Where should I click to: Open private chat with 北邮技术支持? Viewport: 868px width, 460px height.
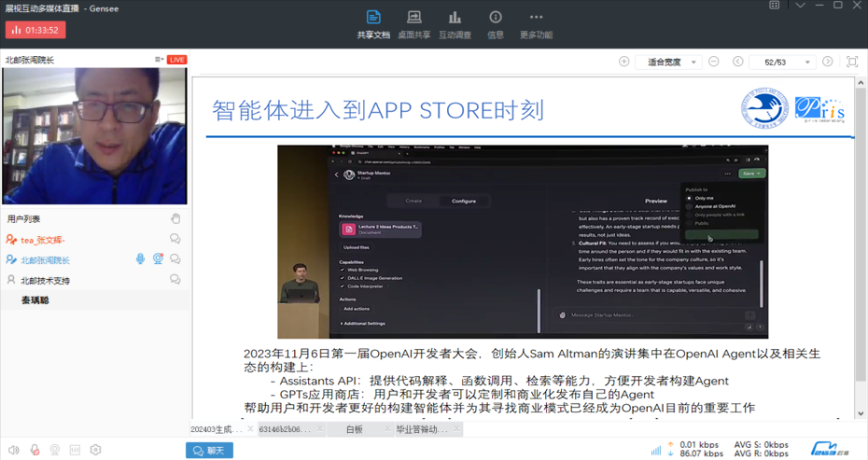pos(175,280)
